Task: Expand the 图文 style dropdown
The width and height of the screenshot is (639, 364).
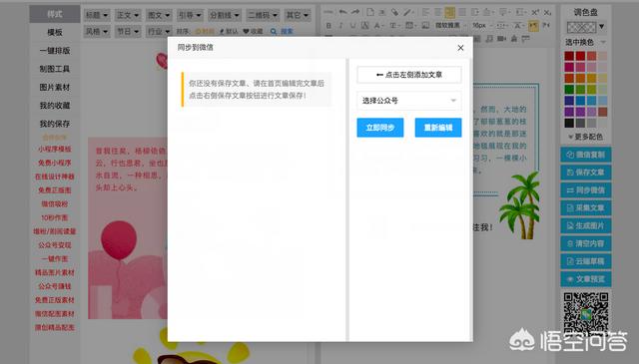Action: [x=159, y=16]
